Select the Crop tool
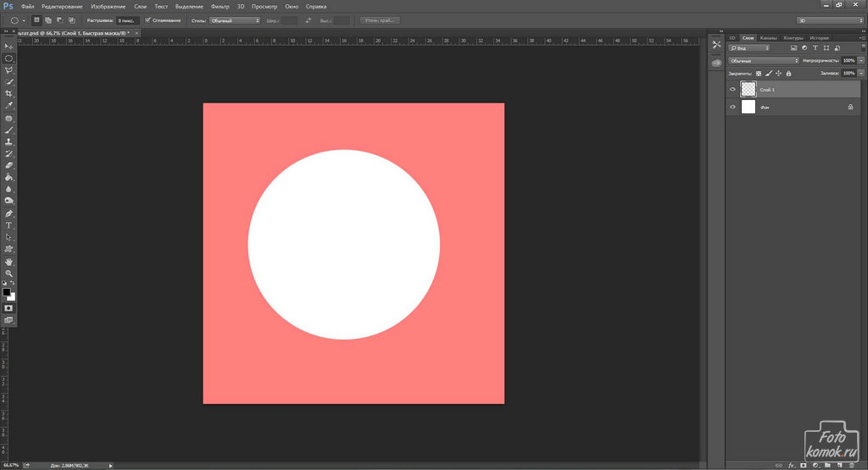 click(x=8, y=93)
